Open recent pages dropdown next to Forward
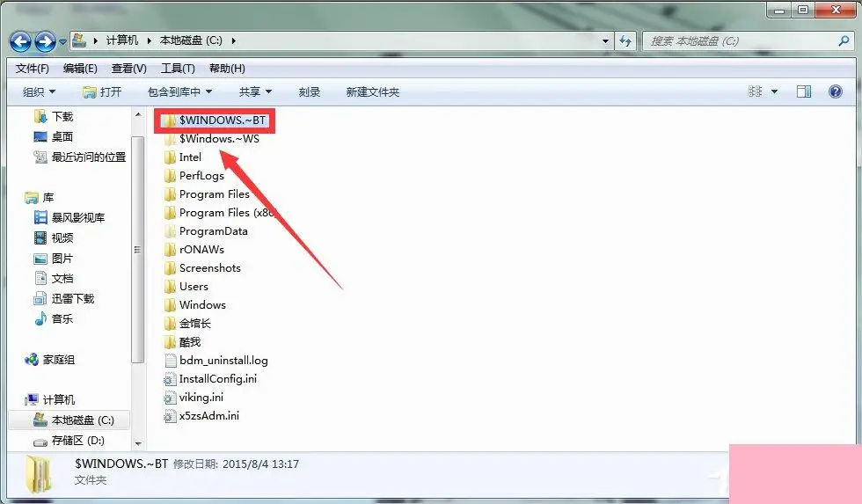This screenshot has height=504, width=862. (62, 41)
